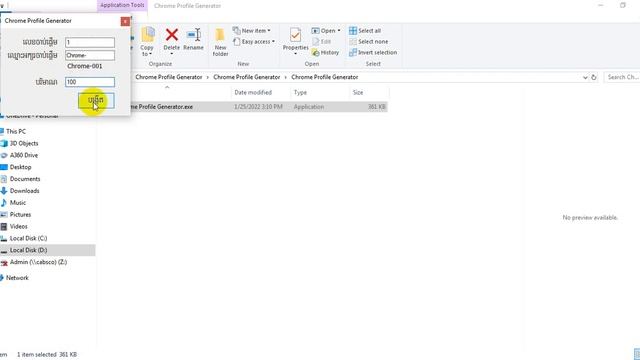
Task: Sort by Size column header
Action: tap(358, 93)
